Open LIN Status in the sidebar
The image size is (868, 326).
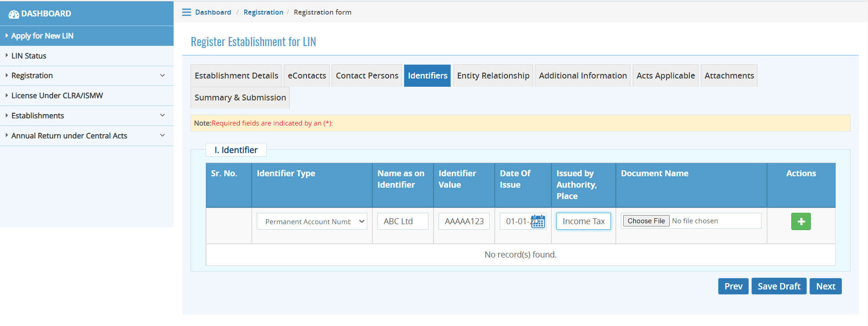pos(29,56)
